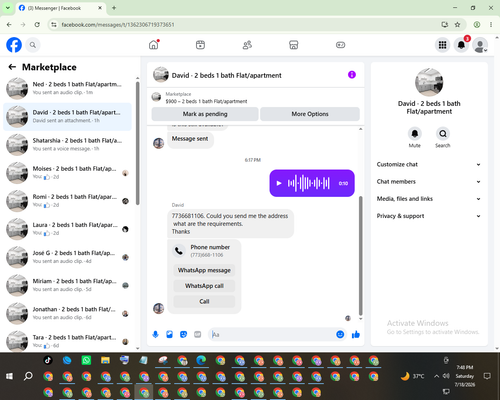Open Miriam's conversation
Screen dimensions: 500x400
coord(67,285)
